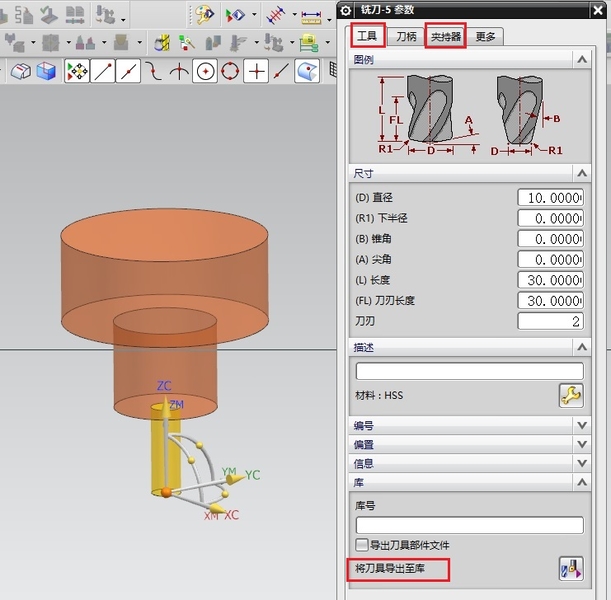Click the intersection point snap icon
Screen dimensions: 611x600
point(179,72)
